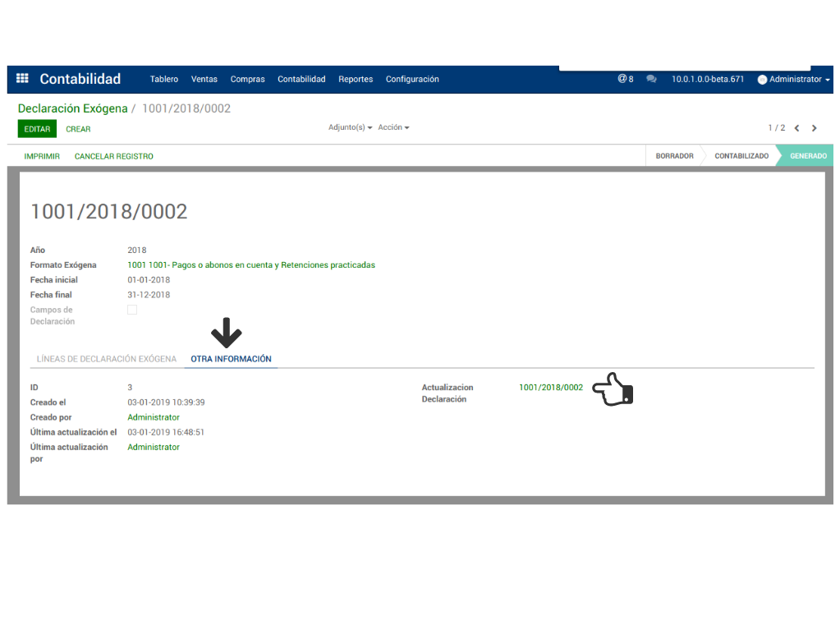Go to next record arrow
The image size is (840, 630).
[815, 128]
